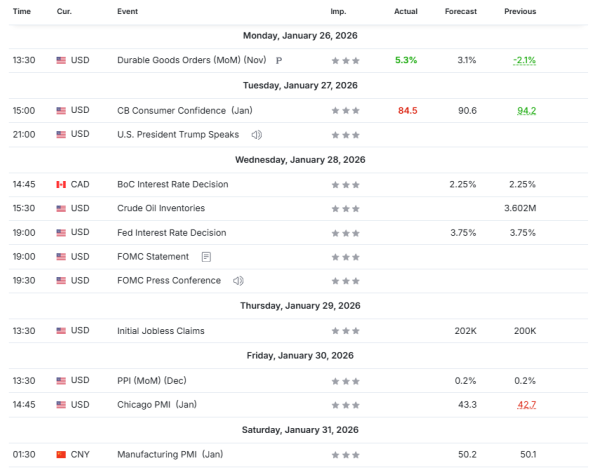This screenshot has width=600, height=475.
Task: Click importance stars for Initial Jobless Claims
Action: [345, 330]
